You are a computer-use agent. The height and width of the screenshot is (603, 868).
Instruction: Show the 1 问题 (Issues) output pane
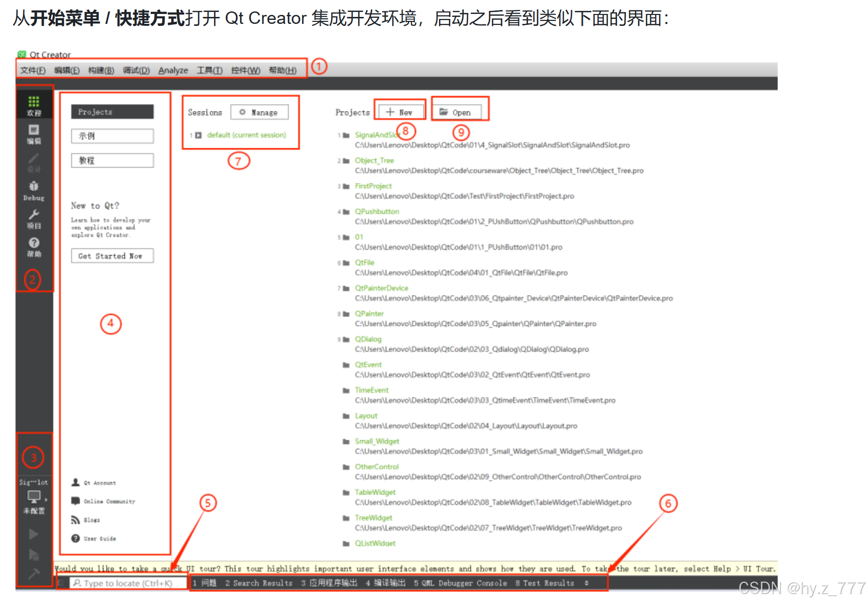pyautogui.click(x=205, y=583)
